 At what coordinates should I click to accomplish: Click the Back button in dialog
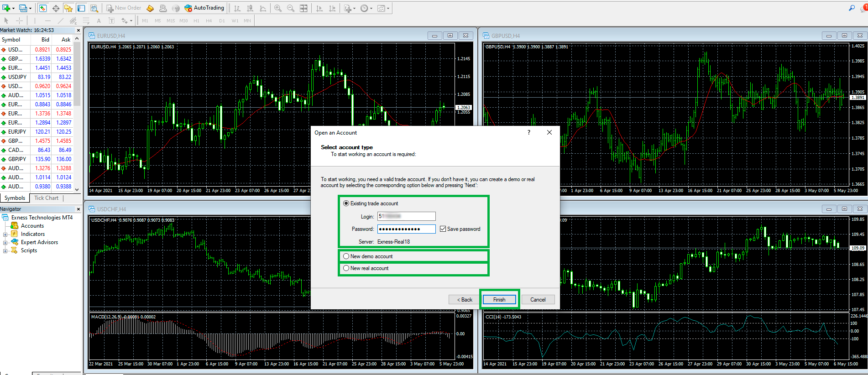click(x=465, y=300)
